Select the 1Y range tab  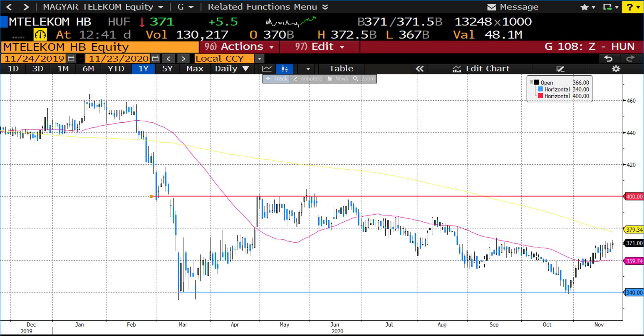coord(143,69)
